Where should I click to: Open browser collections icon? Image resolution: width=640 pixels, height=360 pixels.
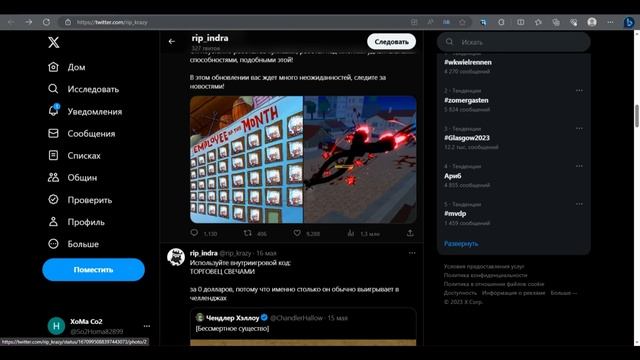556,22
